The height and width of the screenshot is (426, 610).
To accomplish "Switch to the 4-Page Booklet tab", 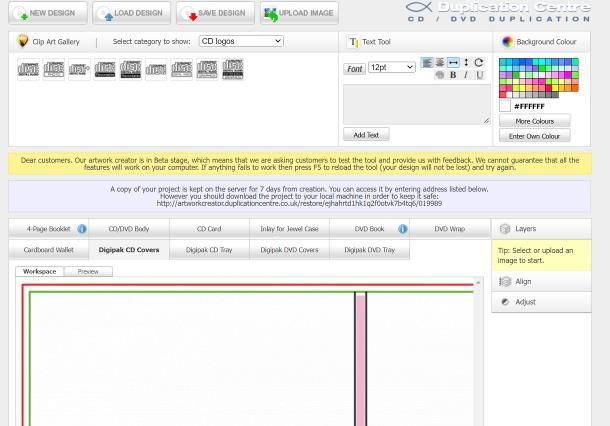I will pyautogui.click(x=48, y=229).
